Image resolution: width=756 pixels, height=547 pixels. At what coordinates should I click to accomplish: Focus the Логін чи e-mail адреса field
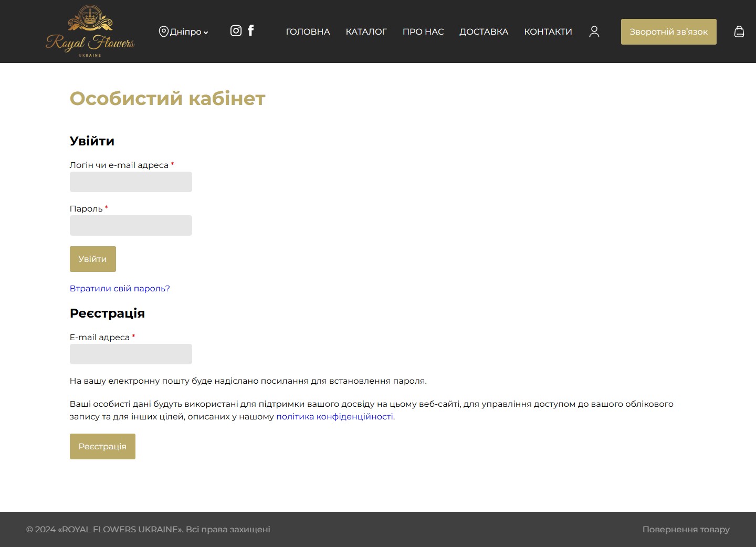click(131, 182)
